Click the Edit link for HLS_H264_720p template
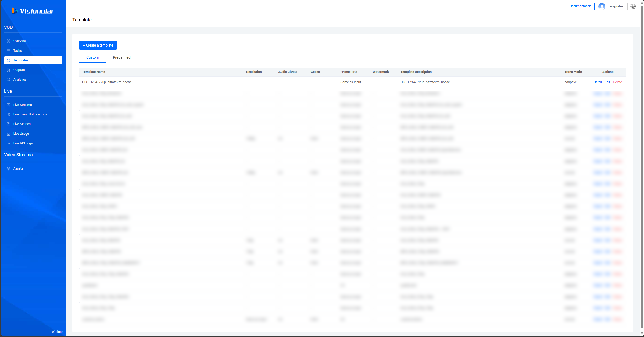 [607, 82]
